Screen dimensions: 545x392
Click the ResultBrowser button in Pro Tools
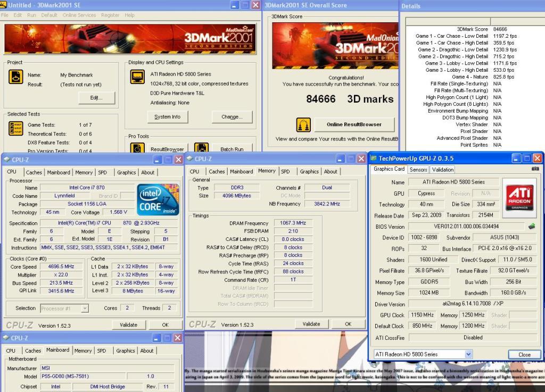(x=168, y=148)
